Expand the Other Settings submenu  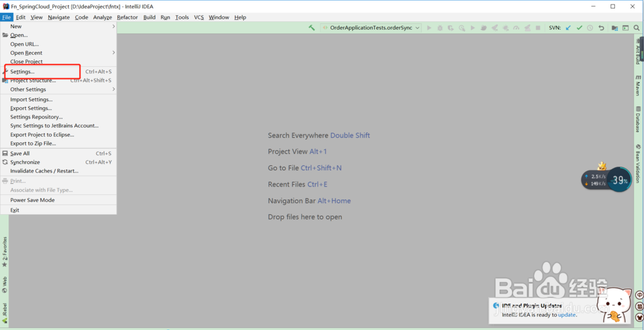[x=59, y=89]
